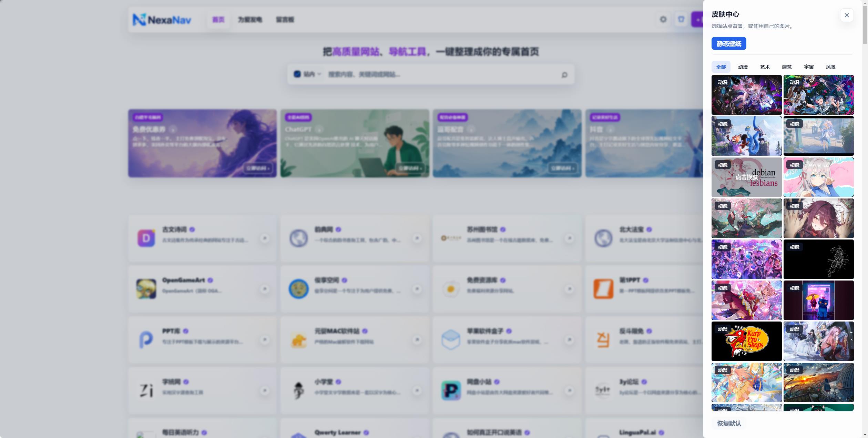
Task: Click arrow icon on 小学堂 card
Action: [417, 390]
